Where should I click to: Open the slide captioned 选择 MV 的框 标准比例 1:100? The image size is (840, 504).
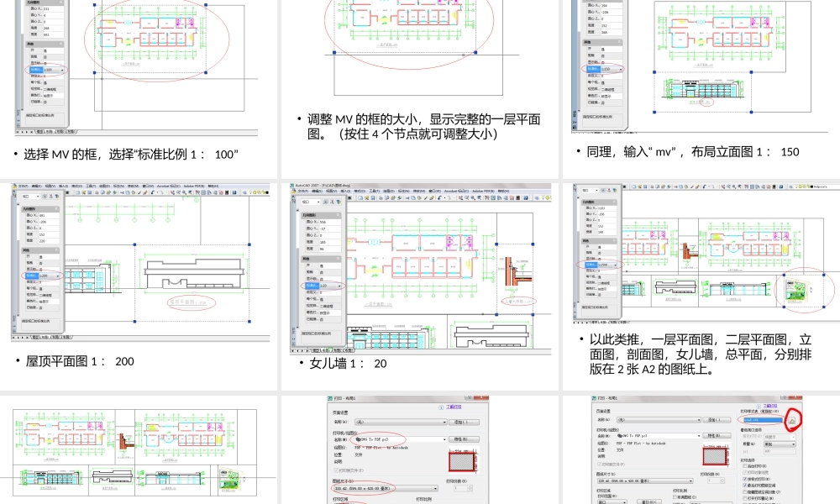coord(139,89)
